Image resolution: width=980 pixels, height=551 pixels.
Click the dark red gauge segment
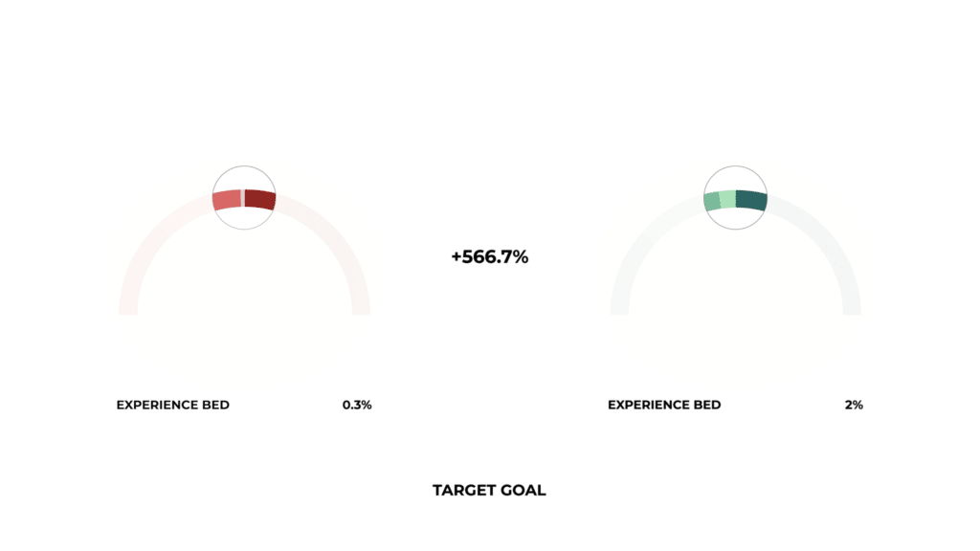pyautogui.click(x=260, y=200)
